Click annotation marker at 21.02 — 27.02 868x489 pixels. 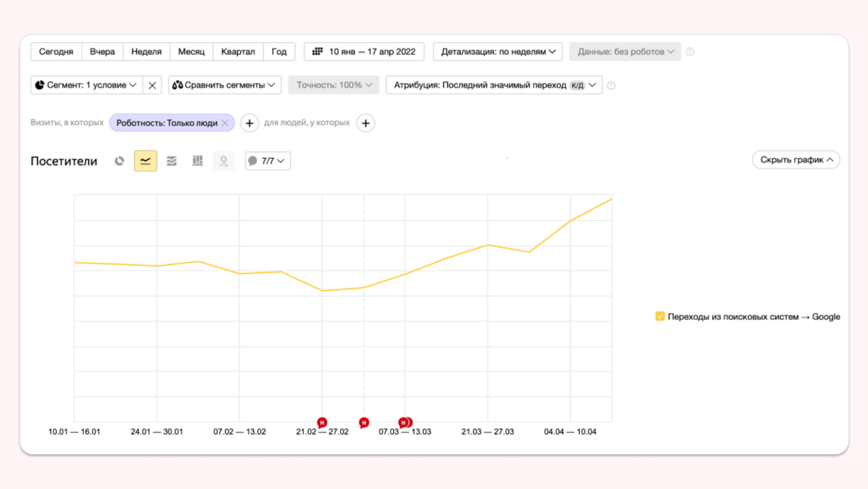click(322, 423)
